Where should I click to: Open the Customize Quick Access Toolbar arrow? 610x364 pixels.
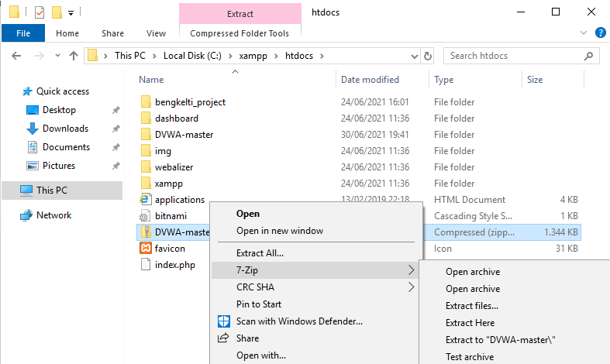point(71,13)
